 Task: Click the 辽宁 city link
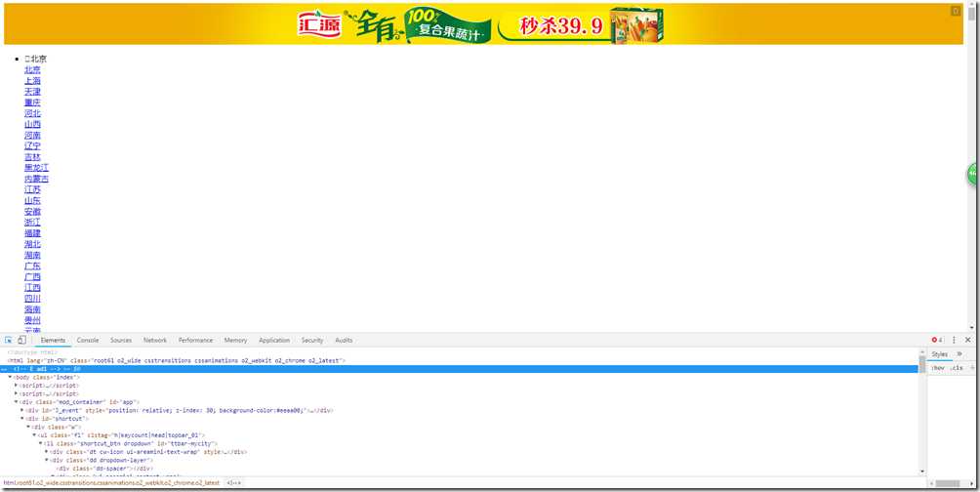click(32, 145)
